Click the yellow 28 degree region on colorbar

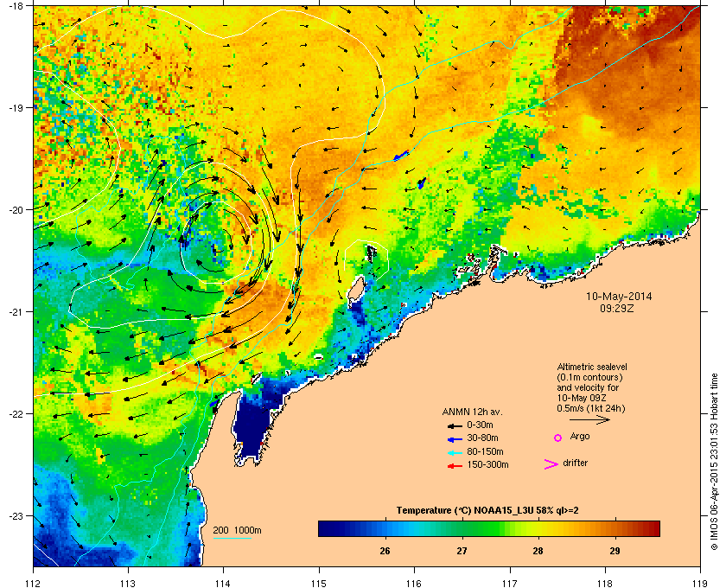(x=538, y=528)
